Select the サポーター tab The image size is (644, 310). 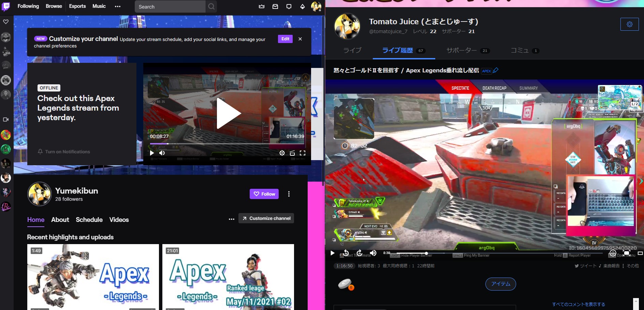[462, 51]
